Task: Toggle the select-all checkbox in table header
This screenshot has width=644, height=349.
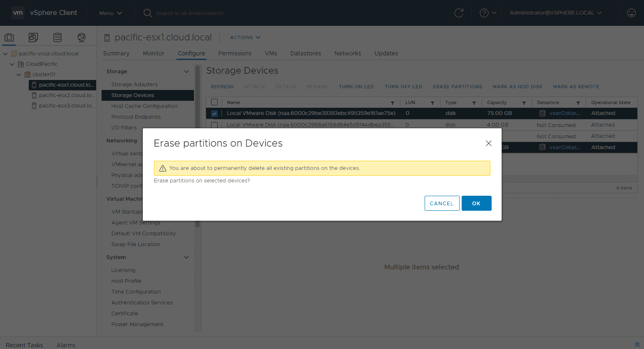Action: point(214,102)
